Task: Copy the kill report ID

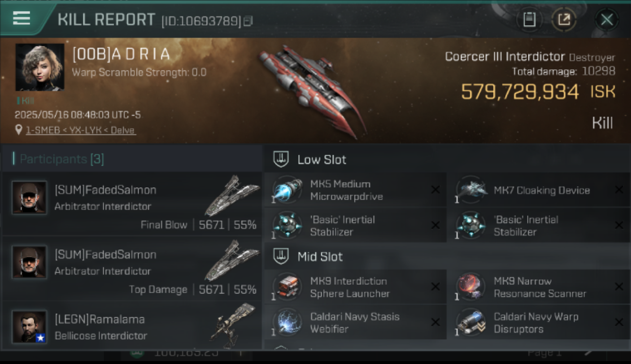Action: pyautogui.click(x=248, y=21)
